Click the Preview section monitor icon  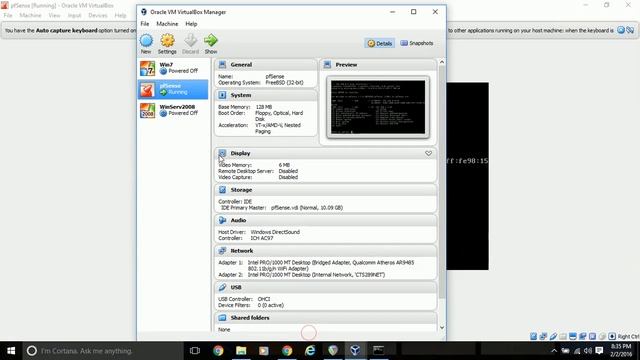click(327, 64)
